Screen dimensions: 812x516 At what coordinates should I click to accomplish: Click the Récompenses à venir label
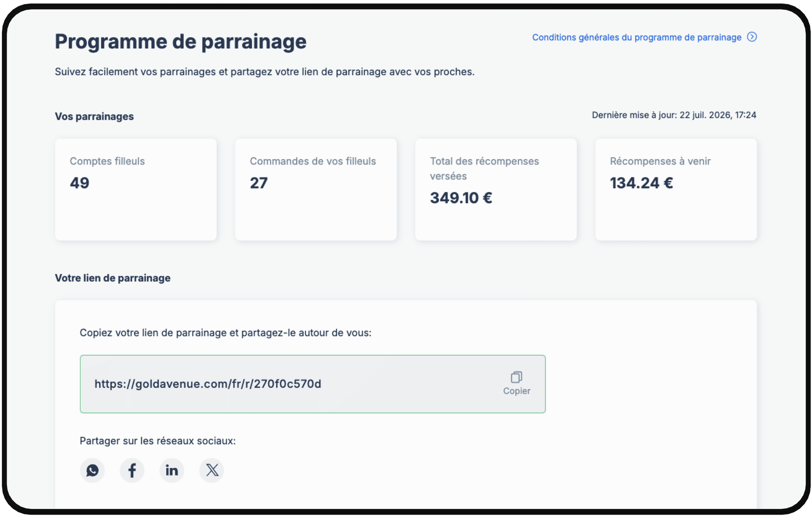(x=660, y=161)
